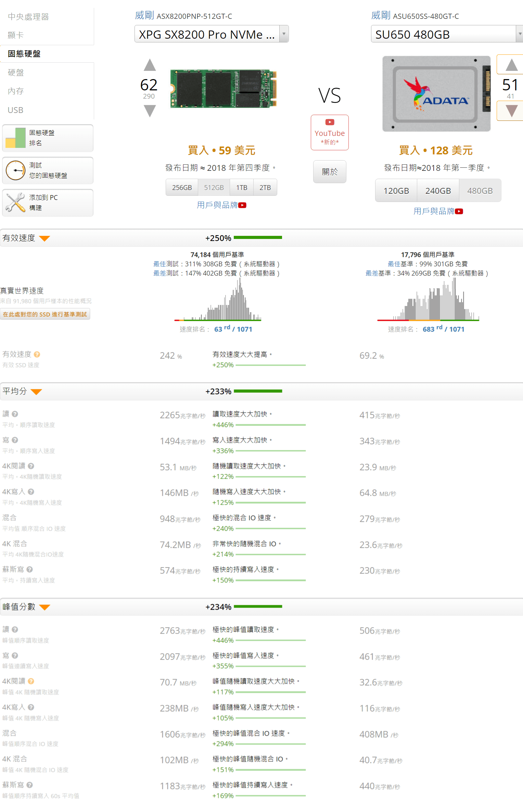The image size is (523, 812).
Task: Downvote the XPG SX8200 Pro SSD
Action: tap(150, 111)
